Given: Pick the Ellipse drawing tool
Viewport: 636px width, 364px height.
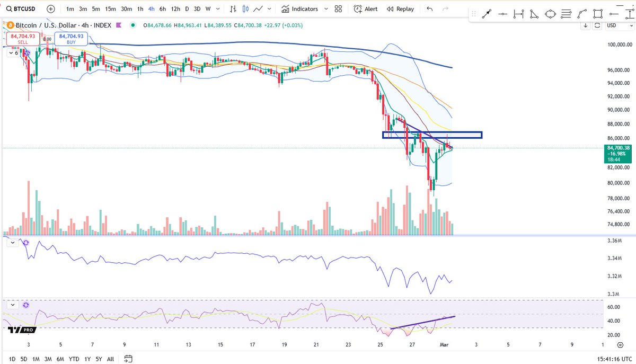Looking at the screenshot, I should pyautogui.click(x=551, y=14).
